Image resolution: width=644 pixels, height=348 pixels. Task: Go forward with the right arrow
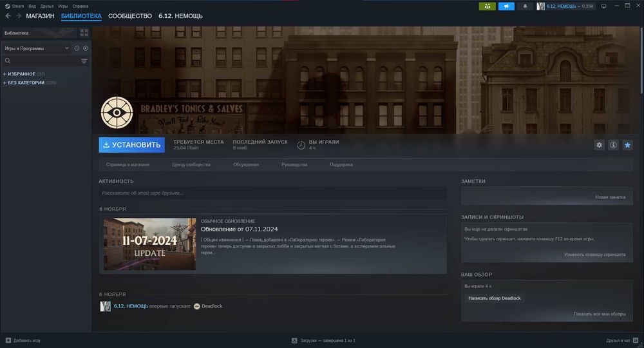click(x=19, y=16)
